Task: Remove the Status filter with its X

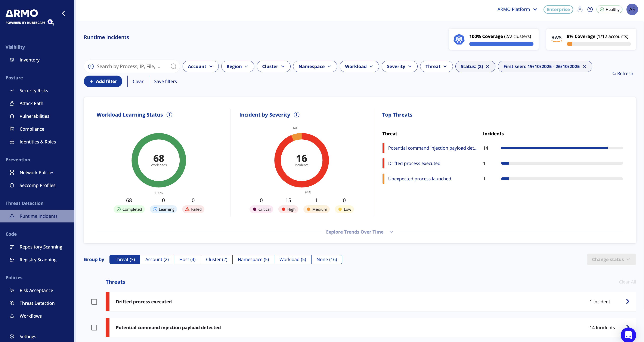Action: coord(487,66)
